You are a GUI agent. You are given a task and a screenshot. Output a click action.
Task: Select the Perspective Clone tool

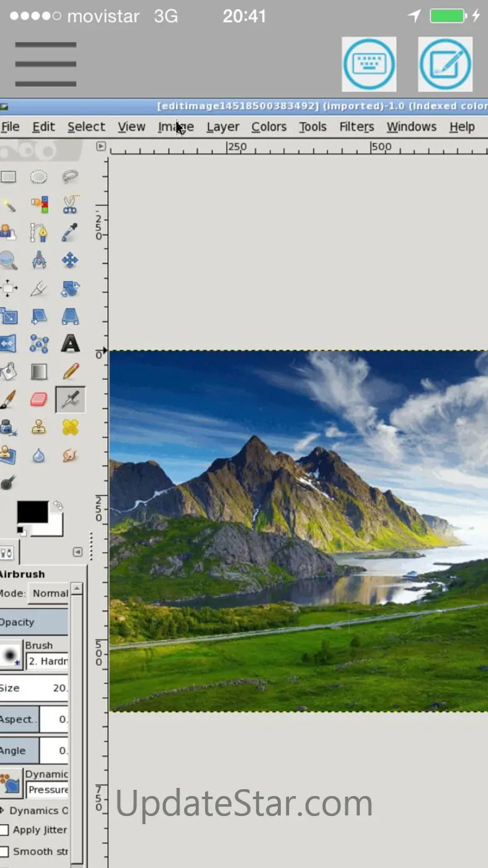[x=8, y=455]
